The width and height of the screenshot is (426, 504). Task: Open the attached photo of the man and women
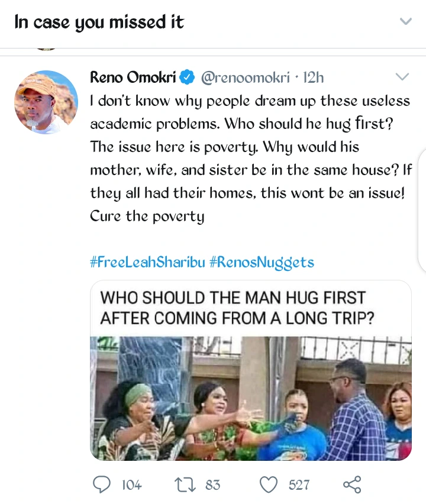click(x=251, y=399)
